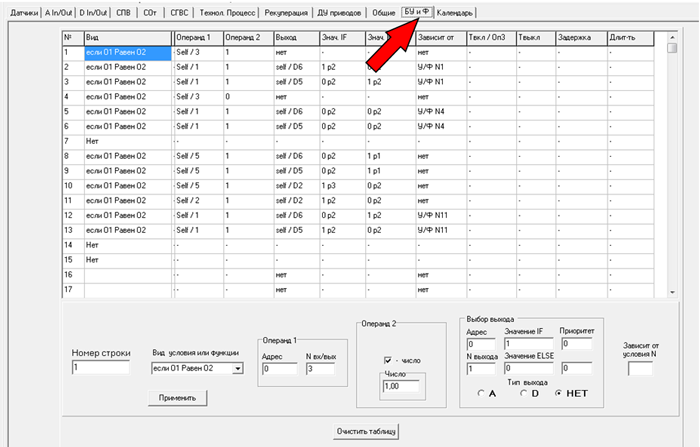The height and width of the screenshot is (447, 700).
Task: Click the Очистить таблицу button
Action: [x=367, y=431]
